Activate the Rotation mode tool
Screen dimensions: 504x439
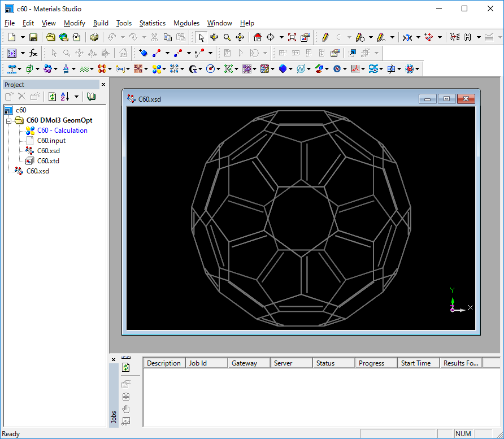214,37
